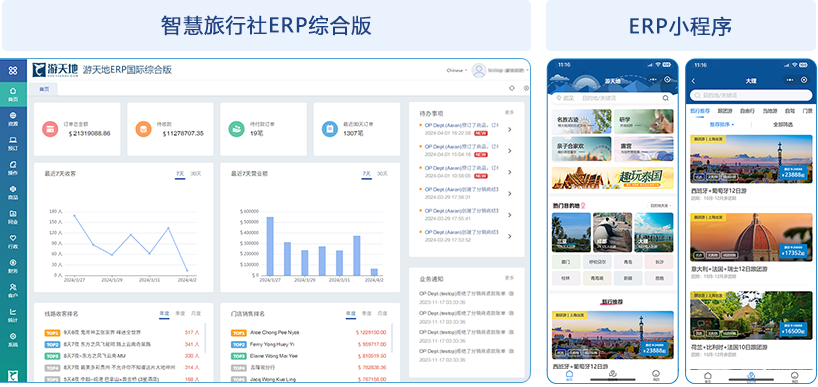The image size is (818, 387).
Task: Open the user account dropdown at top right
Action: pyautogui.click(x=500, y=70)
